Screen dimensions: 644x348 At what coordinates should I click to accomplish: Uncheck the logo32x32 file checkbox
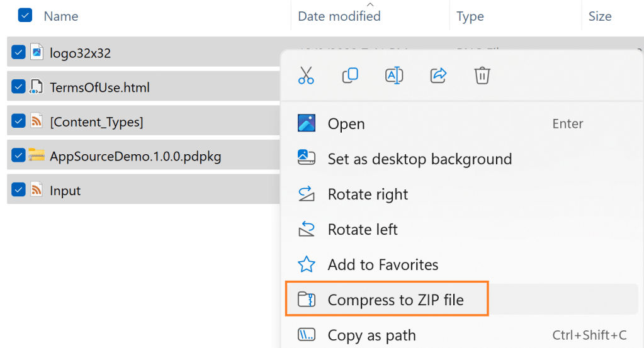(x=18, y=53)
